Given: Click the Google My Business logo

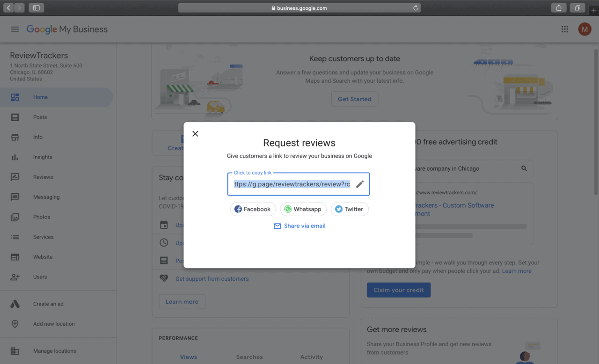Looking at the screenshot, I should (x=67, y=29).
